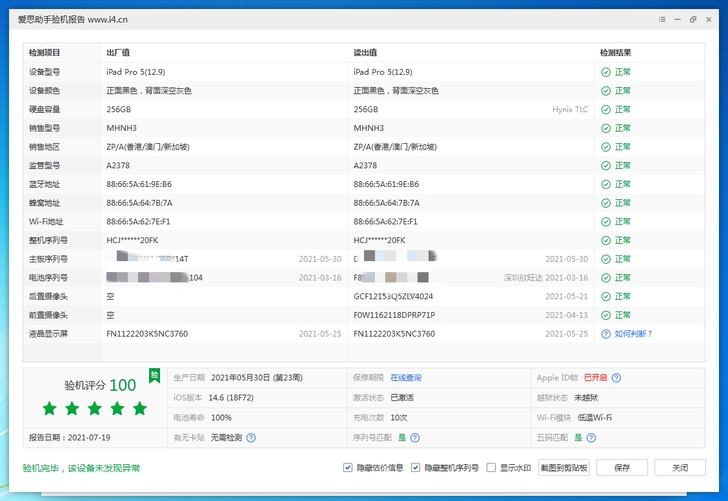Click the F0W1162118DPRP71P front camera serial
This screenshot has height=501, width=728.
(394, 315)
